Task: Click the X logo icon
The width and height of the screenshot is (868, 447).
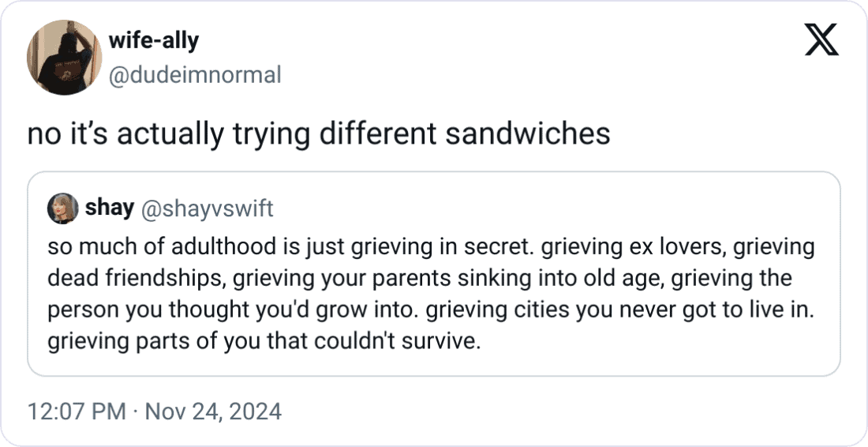Action: point(821,39)
